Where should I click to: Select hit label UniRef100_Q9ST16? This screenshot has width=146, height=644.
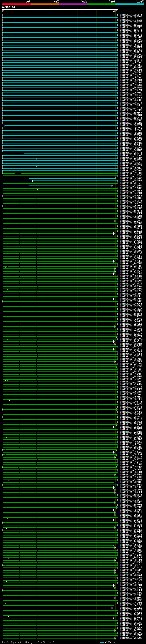pos(131,53)
